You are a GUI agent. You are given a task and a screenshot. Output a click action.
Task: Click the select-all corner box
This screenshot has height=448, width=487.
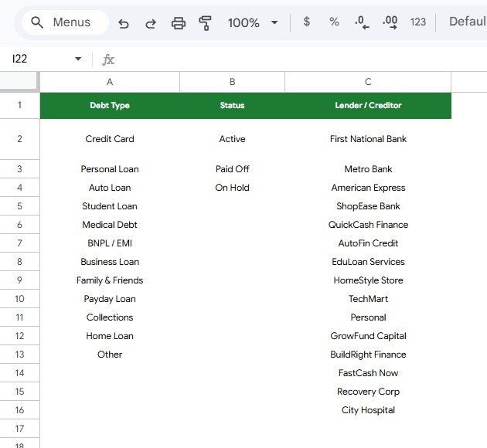pyautogui.click(x=19, y=82)
